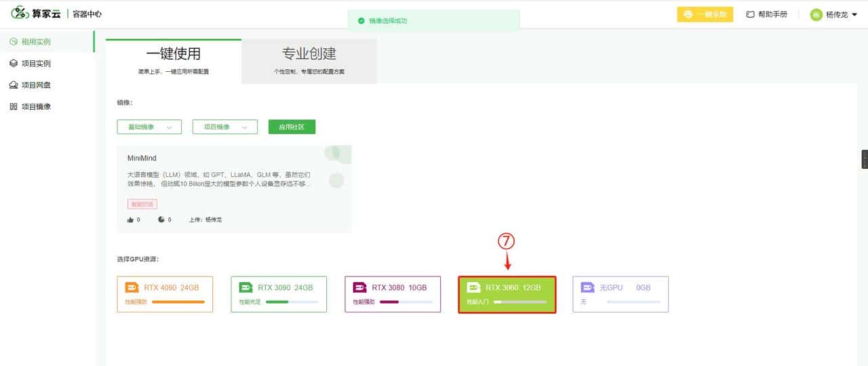The width and height of the screenshot is (868, 366).
Task: Select the RTX 4090 24GB GPU card
Action: click(x=165, y=294)
